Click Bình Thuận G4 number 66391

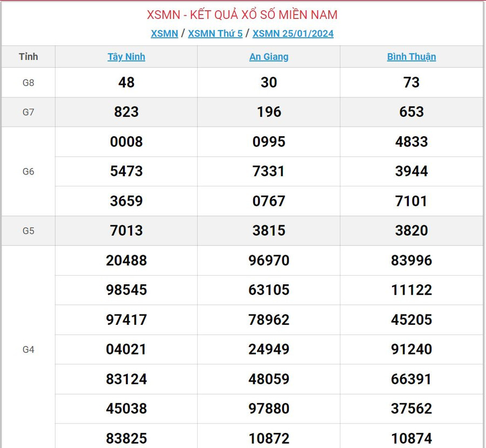pos(411,379)
